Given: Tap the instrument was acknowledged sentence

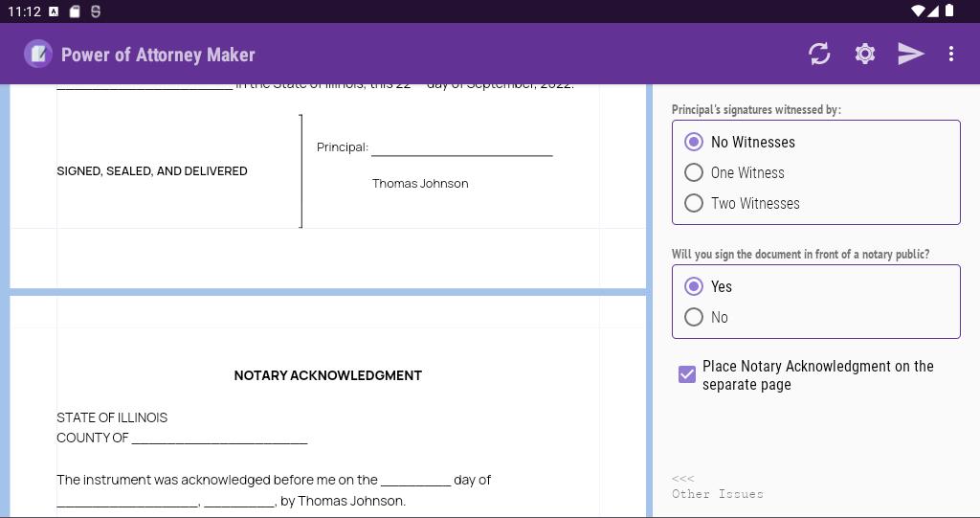Looking at the screenshot, I should 274,490.
